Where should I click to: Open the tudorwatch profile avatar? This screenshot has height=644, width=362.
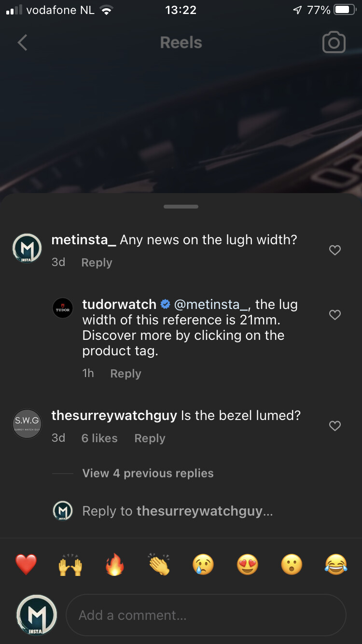(x=62, y=308)
